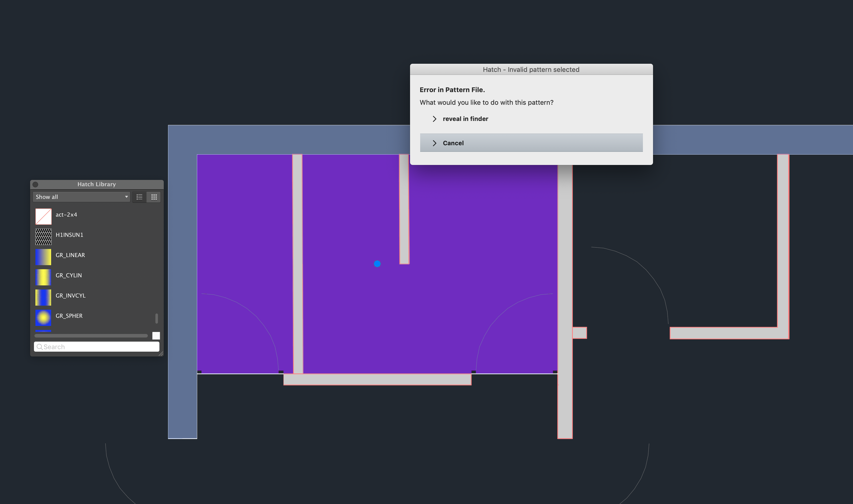The width and height of the screenshot is (853, 504).
Task: Click the reveal in finder link
Action: point(465,118)
